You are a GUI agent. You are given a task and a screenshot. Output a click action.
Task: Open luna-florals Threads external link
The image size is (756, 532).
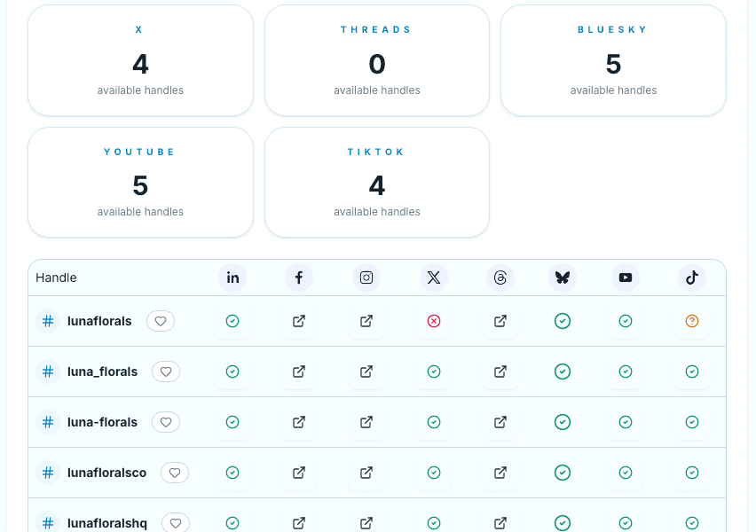500,422
